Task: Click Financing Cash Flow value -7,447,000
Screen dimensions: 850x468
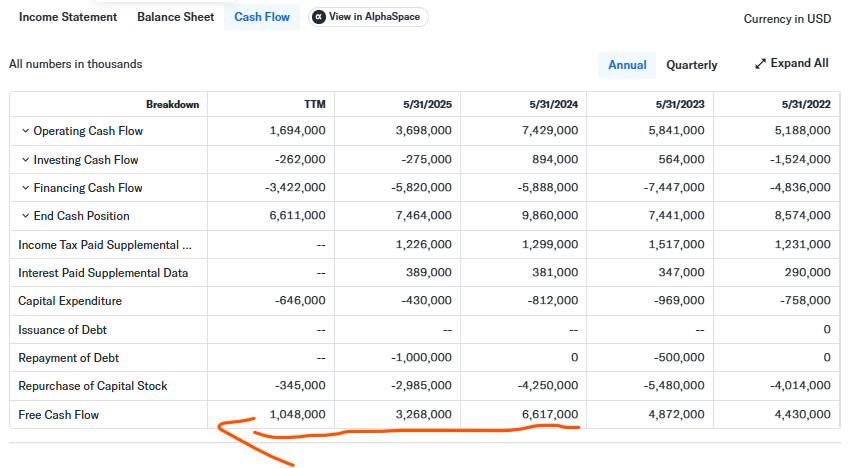Action: pyautogui.click(x=674, y=188)
